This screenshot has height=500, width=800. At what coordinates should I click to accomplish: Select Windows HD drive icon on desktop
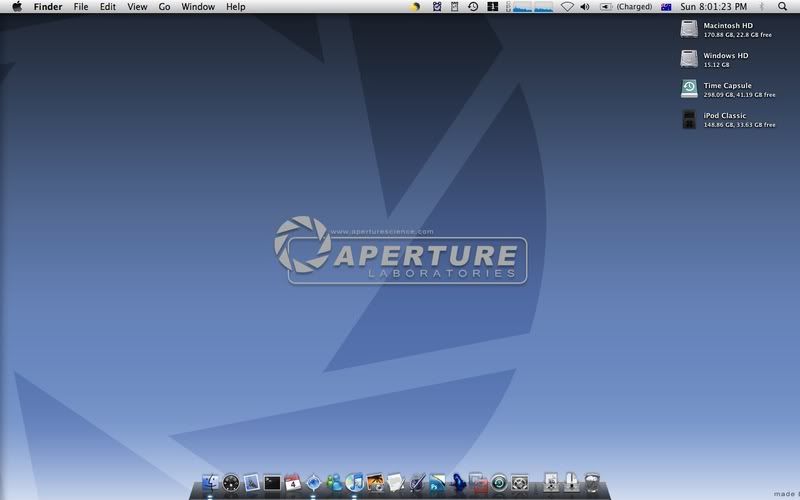tap(689, 59)
